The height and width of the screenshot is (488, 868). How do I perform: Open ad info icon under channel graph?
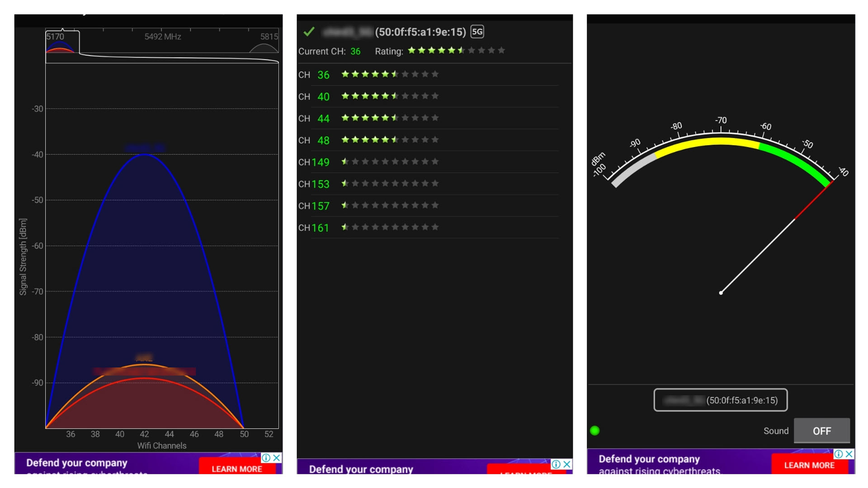[x=266, y=457]
